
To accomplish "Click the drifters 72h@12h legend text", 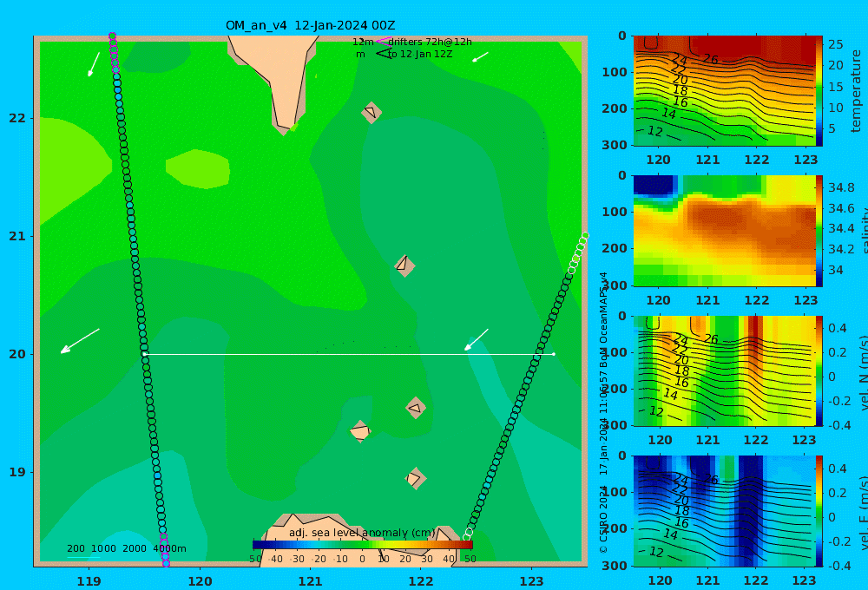I will (430, 42).
